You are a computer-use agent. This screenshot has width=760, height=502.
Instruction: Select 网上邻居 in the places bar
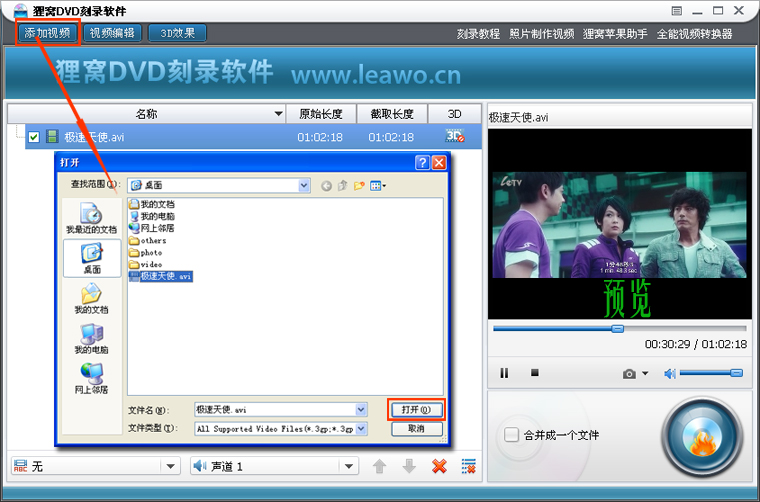(x=91, y=378)
